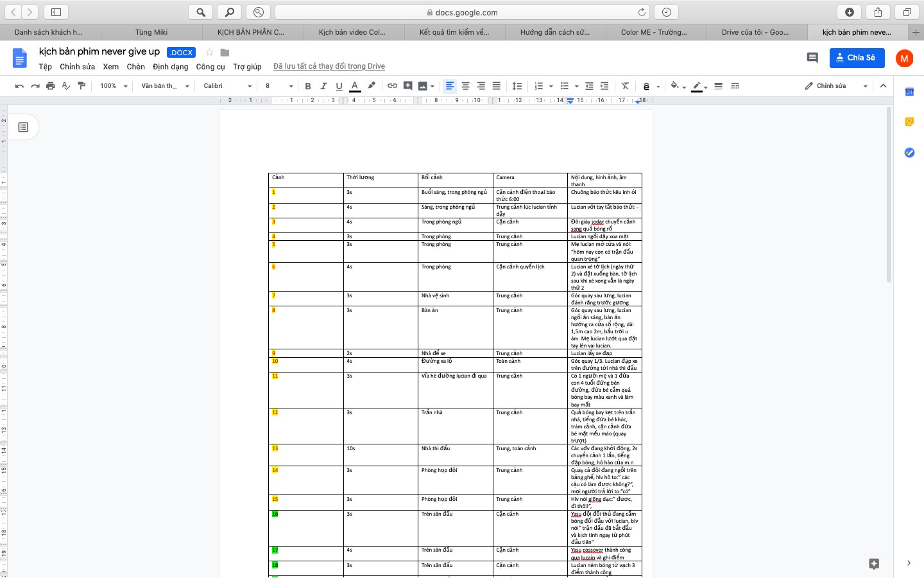Move document using the folder icon
The image size is (924, 578).
click(x=225, y=52)
